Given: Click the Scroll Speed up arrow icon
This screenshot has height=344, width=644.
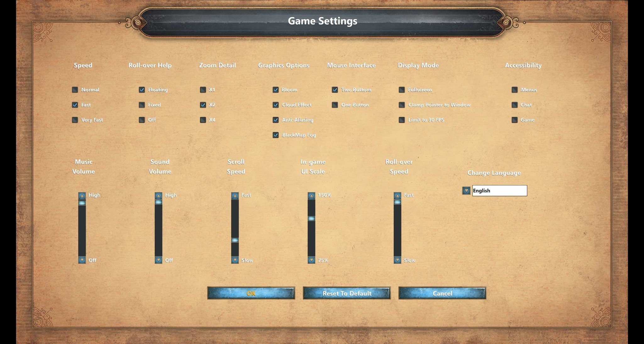Looking at the screenshot, I should pyautogui.click(x=236, y=195).
